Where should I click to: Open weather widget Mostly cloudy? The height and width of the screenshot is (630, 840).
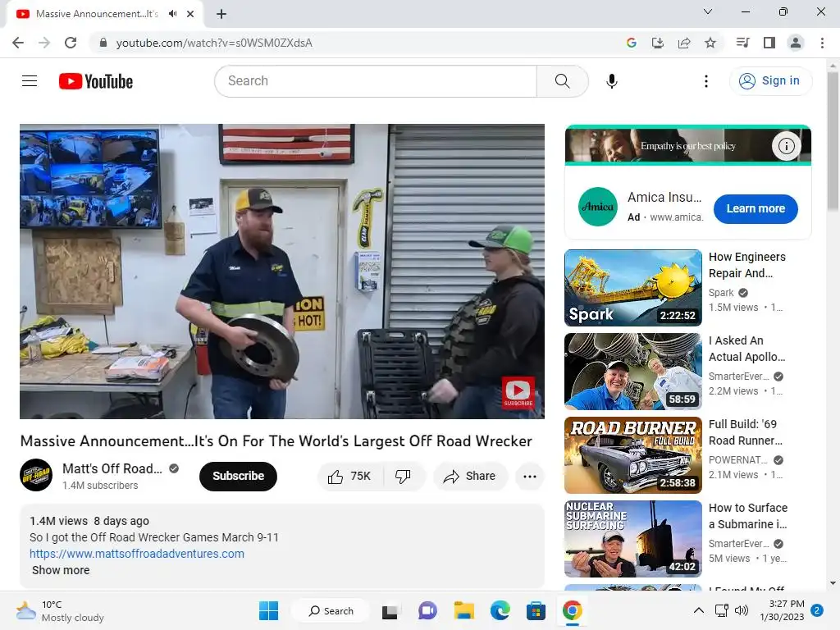[x=59, y=610]
